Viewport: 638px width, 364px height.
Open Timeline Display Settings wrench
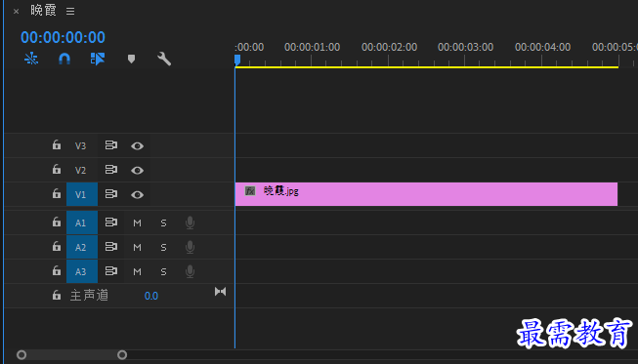pos(164,59)
